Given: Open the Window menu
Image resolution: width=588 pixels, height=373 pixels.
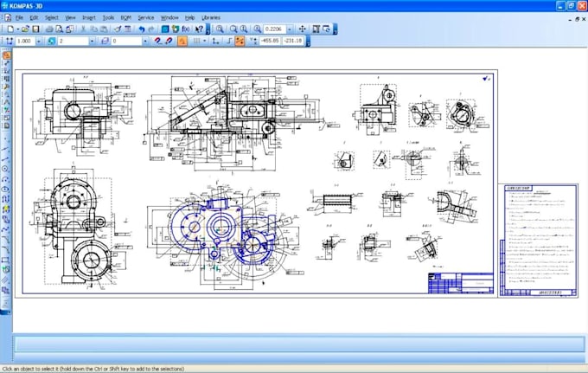Looking at the screenshot, I should [x=169, y=17].
